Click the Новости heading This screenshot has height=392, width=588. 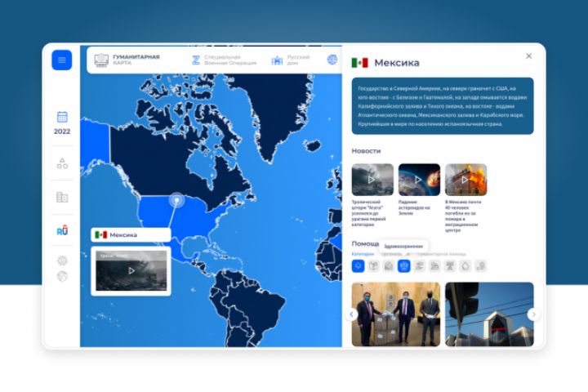click(x=366, y=151)
